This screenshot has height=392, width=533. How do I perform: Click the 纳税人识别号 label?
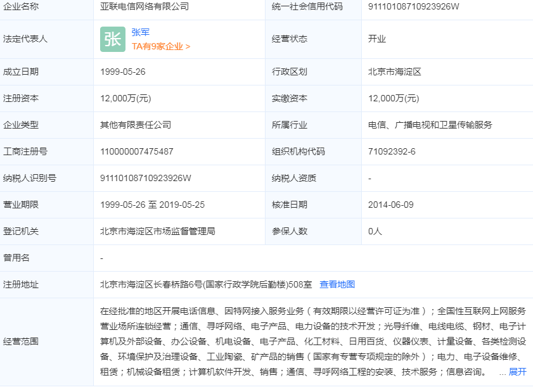point(30,178)
